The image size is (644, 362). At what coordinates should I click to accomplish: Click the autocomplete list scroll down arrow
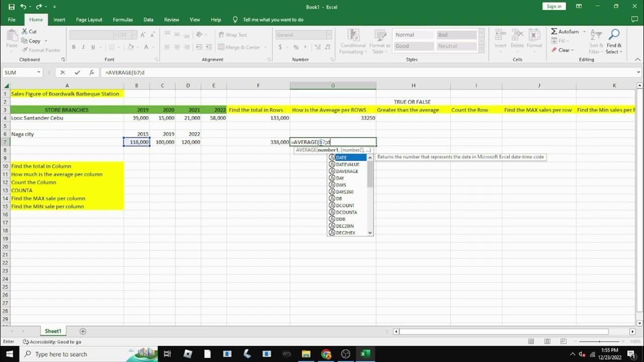click(x=370, y=233)
